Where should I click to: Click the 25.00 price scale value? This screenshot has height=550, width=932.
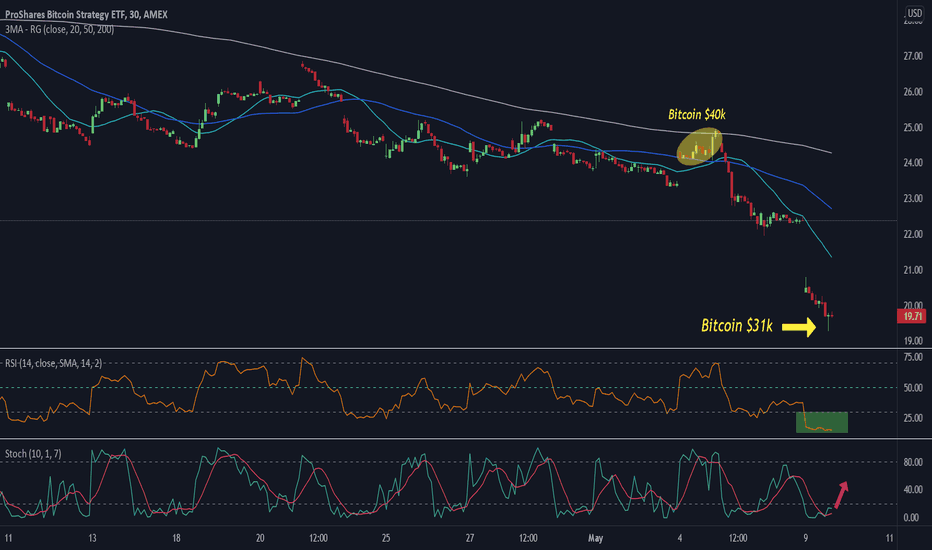click(912, 127)
